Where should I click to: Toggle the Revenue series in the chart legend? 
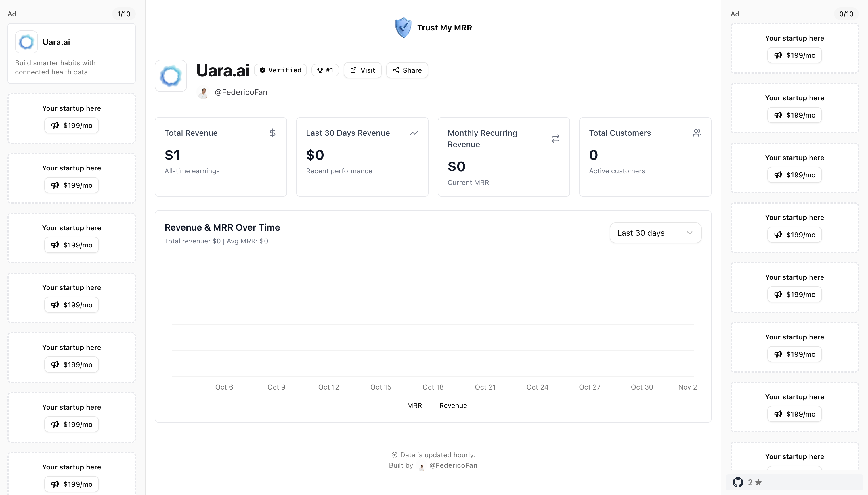click(453, 405)
